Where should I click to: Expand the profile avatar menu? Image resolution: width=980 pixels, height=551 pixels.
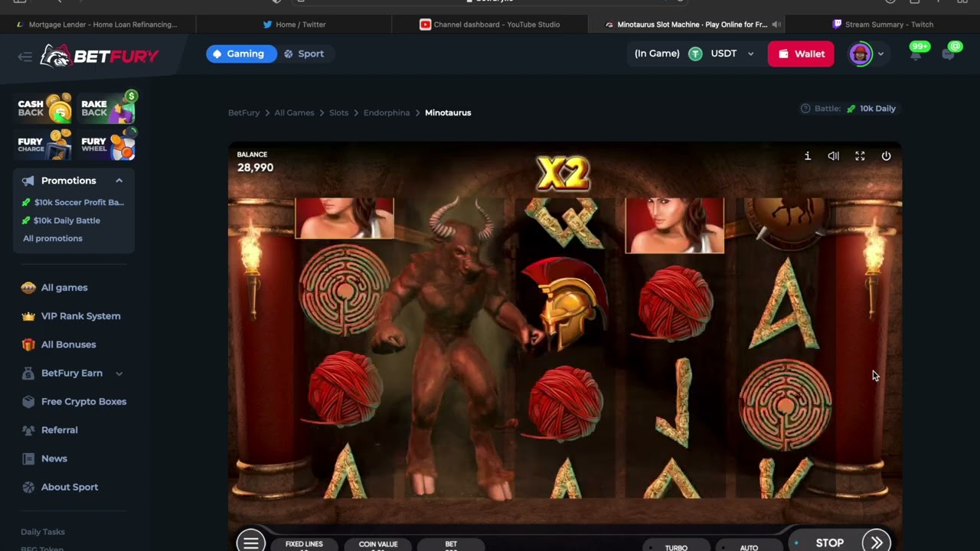pyautogui.click(x=880, y=54)
